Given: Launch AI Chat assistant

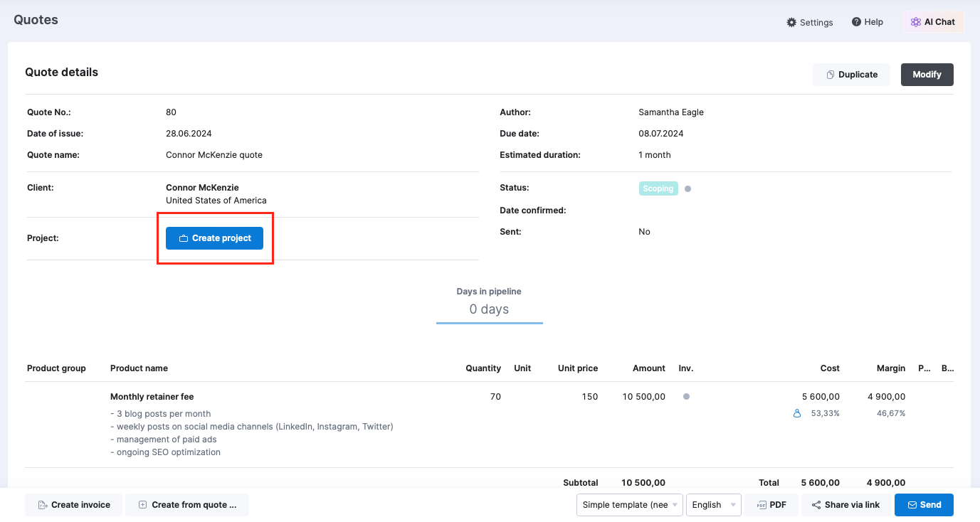Looking at the screenshot, I should click(x=933, y=22).
